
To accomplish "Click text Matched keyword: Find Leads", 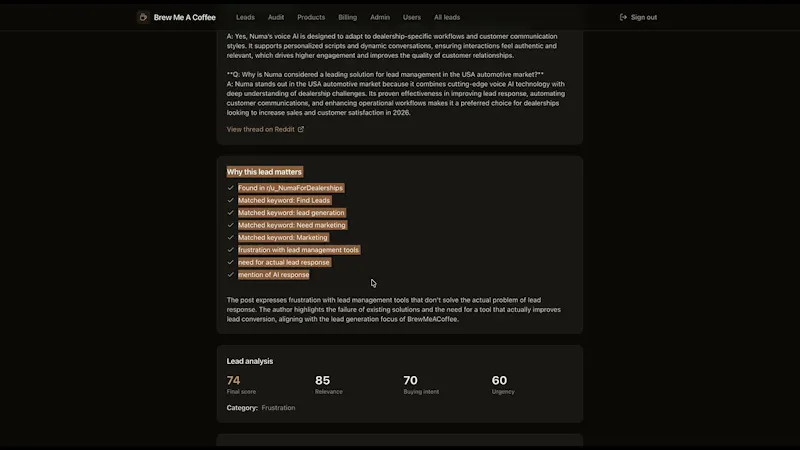I will pos(284,200).
